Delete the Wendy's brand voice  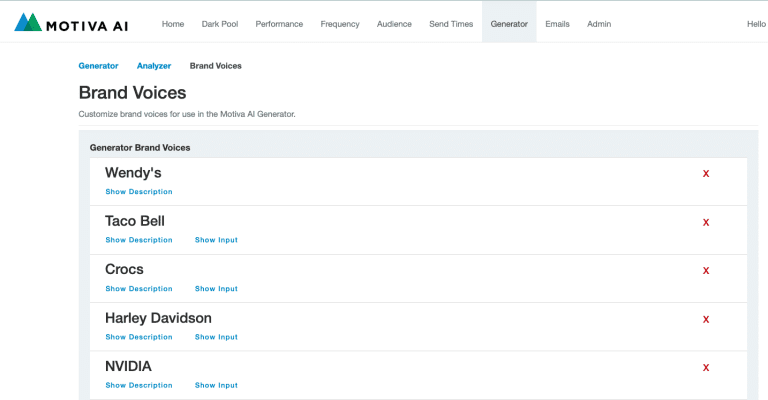click(706, 174)
